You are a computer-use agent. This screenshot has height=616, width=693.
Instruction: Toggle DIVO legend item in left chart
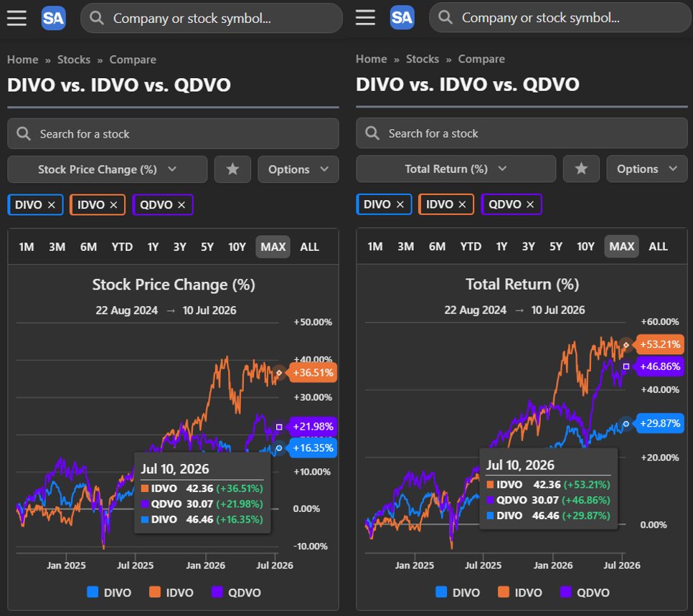coord(109,592)
